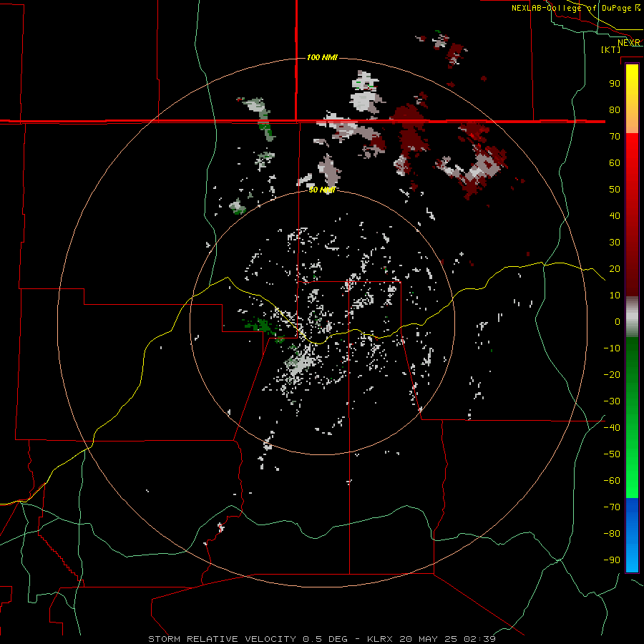Click the 0 scale value
Viewport: 644px width, 644px height.
618,322
